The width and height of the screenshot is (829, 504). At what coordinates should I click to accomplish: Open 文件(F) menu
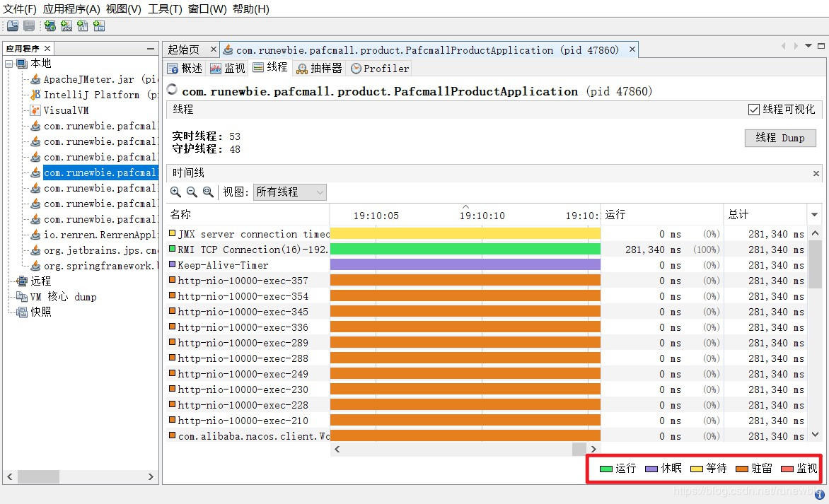click(x=20, y=9)
